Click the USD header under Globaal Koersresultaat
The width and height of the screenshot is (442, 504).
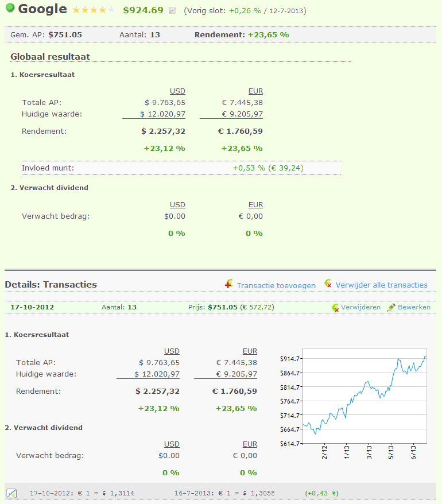tap(177, 91)
